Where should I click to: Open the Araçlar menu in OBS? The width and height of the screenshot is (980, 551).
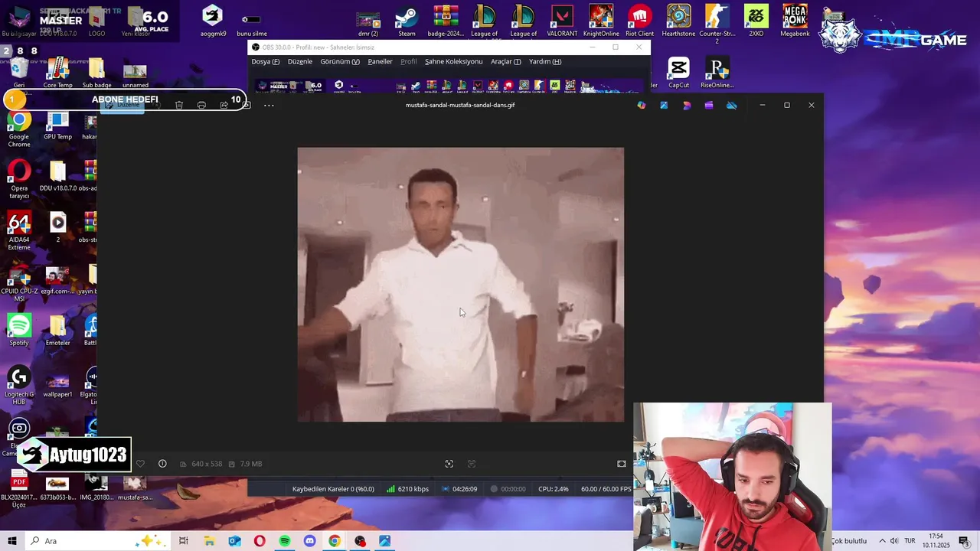pyautogui.click(x=506, y=61)
